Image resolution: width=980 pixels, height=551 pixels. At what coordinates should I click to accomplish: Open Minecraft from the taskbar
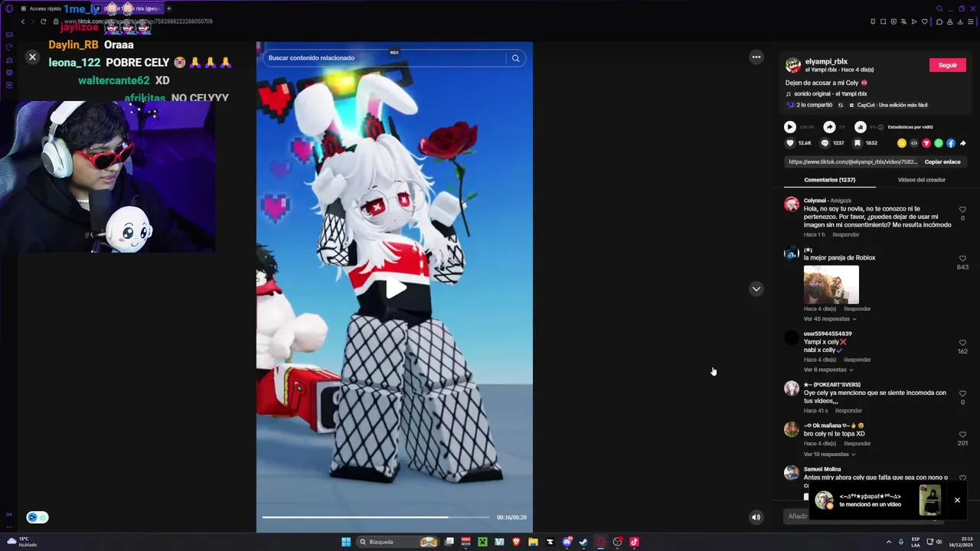pos(482,542)
